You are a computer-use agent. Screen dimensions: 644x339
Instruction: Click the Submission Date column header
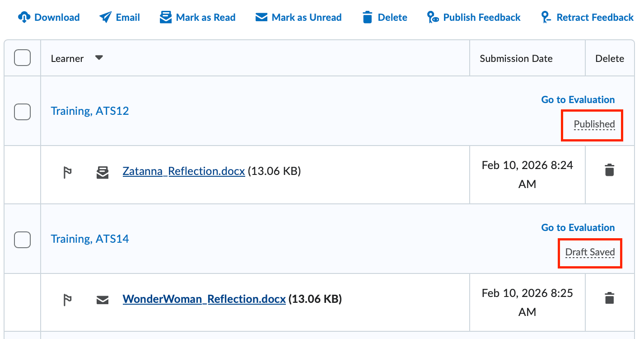point(516,58)
